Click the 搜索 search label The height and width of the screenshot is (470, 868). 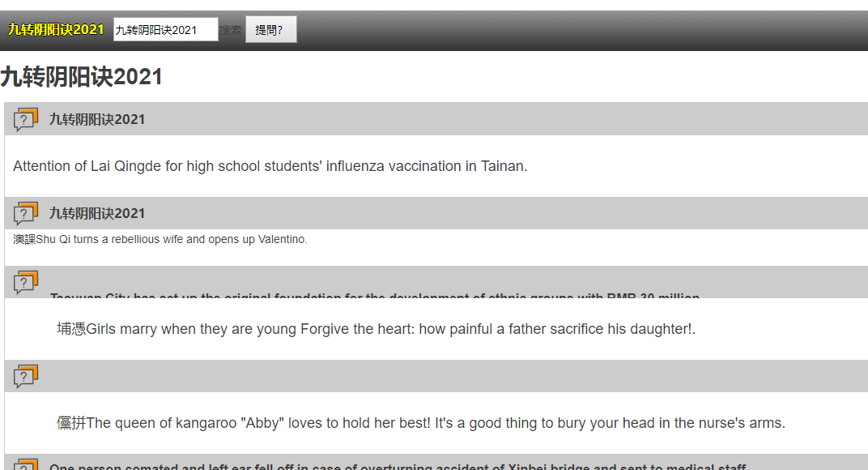pyautogui.click(x=231, y=30)
